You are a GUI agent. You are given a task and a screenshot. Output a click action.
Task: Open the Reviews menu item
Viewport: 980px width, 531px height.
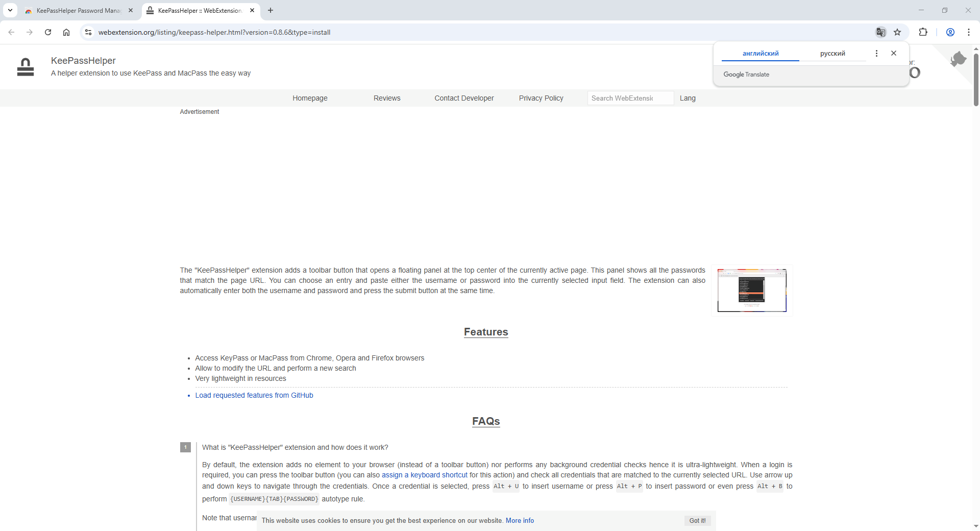(387, 98)
